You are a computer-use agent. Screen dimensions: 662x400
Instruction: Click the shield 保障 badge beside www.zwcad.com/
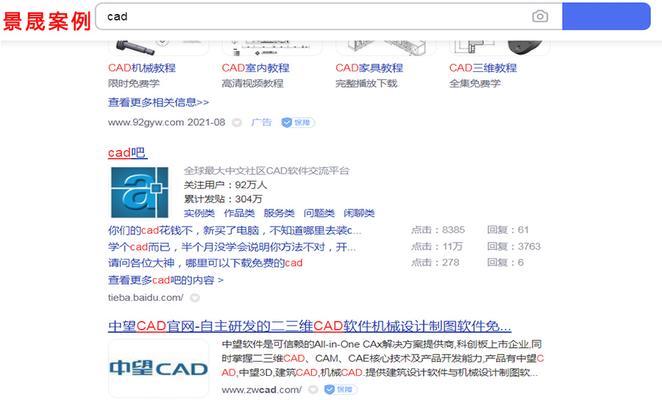340,389
